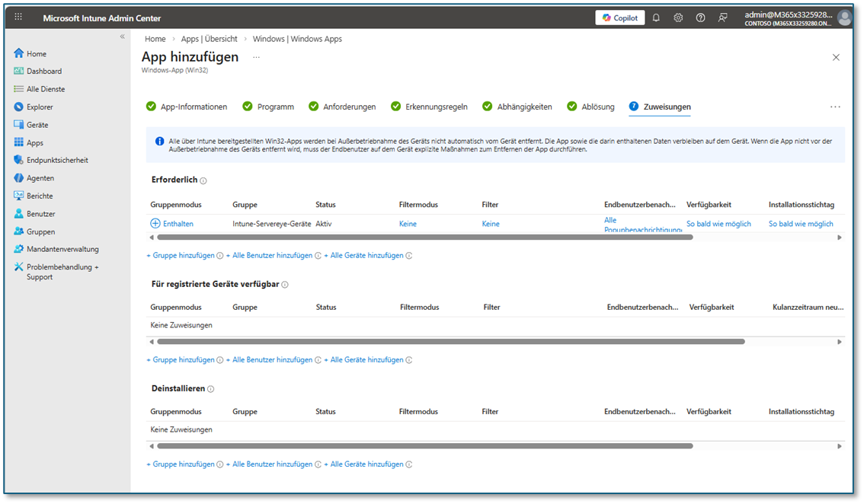
Task: Open Apps in sidebar
Action: (35, 142)
